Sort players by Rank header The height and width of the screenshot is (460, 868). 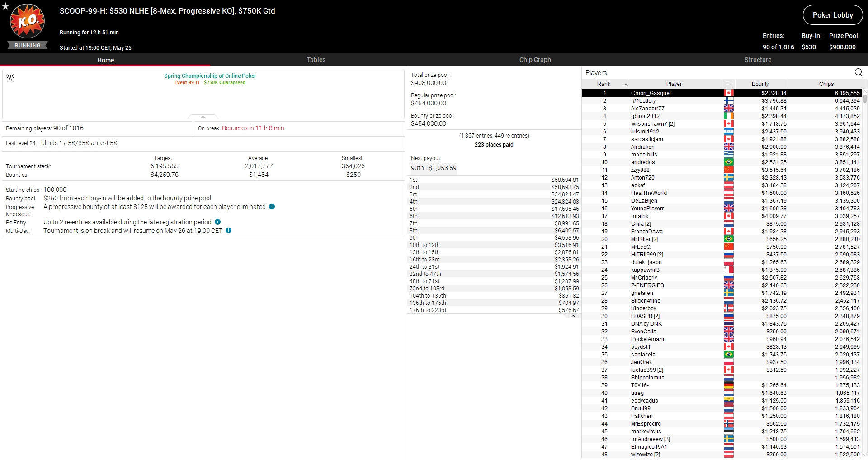click(x=604, y=84)
